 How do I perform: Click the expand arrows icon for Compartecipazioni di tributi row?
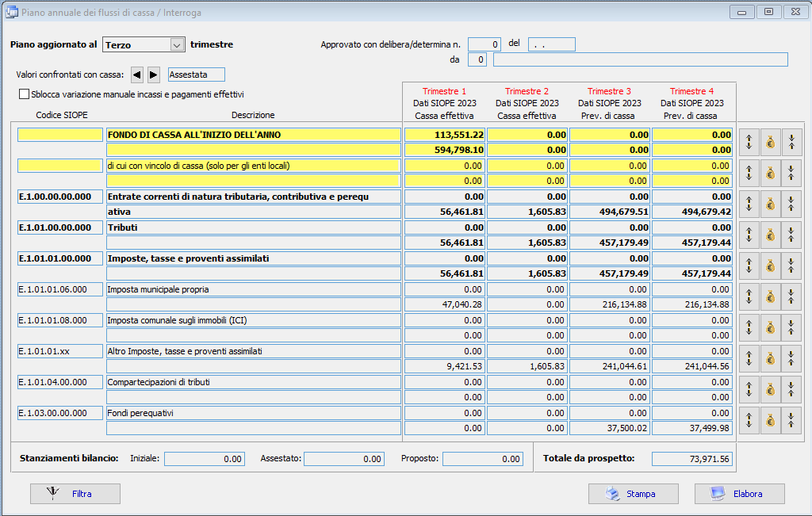pyautogui.click(x=749, y=389)
